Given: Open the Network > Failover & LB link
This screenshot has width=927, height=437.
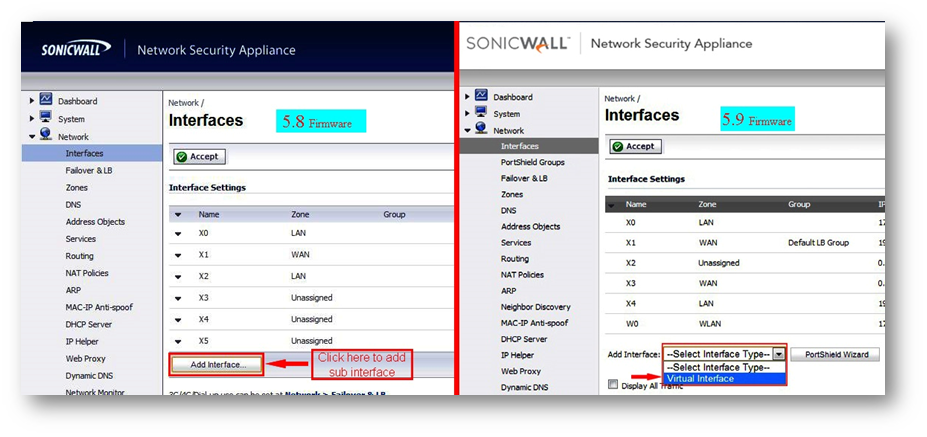Looking at the screenshot, I should [x=335, y=393].
